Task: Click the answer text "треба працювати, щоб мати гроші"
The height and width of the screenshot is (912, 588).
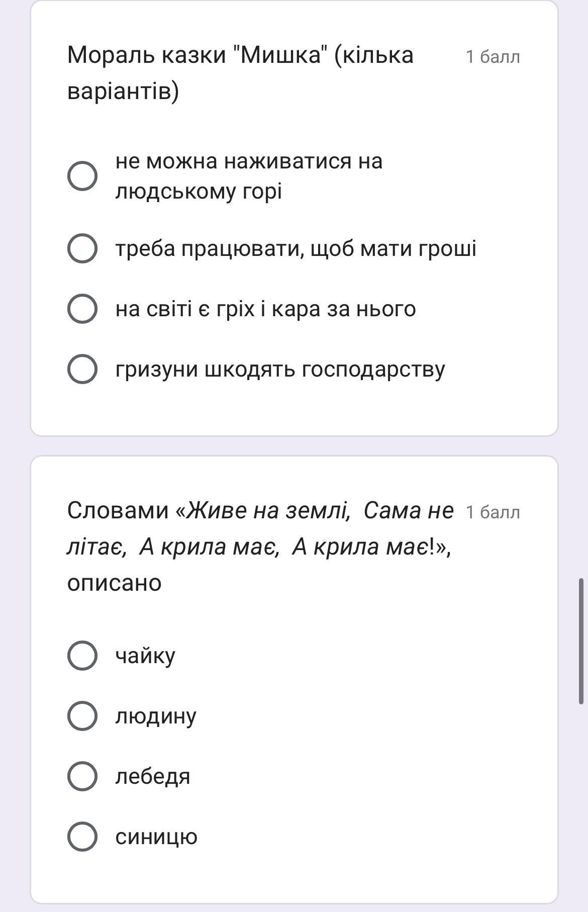Action: pyautogui.click(x=296, y=248)
